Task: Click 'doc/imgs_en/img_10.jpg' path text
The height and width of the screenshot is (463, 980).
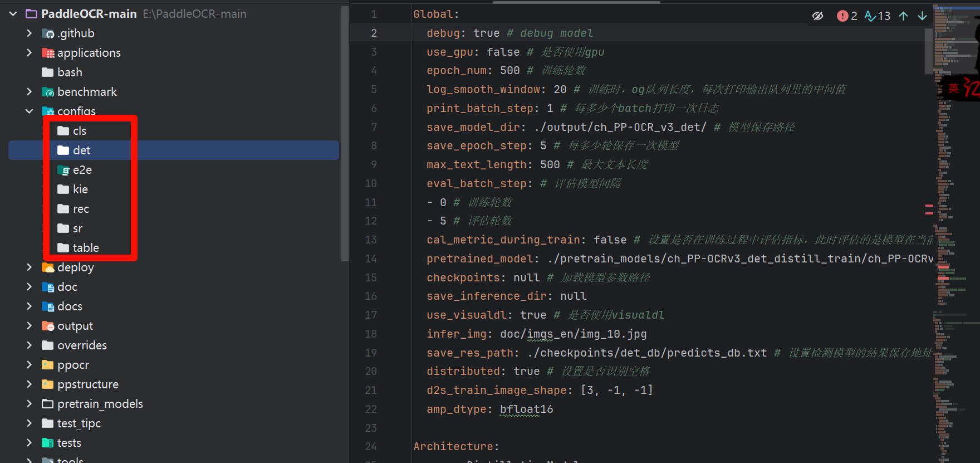Action: click(574, 334)
